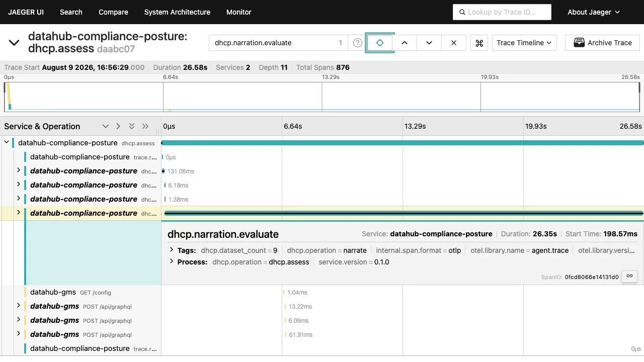
Task: Click the root span teal timeline bar
Action: 402,143
